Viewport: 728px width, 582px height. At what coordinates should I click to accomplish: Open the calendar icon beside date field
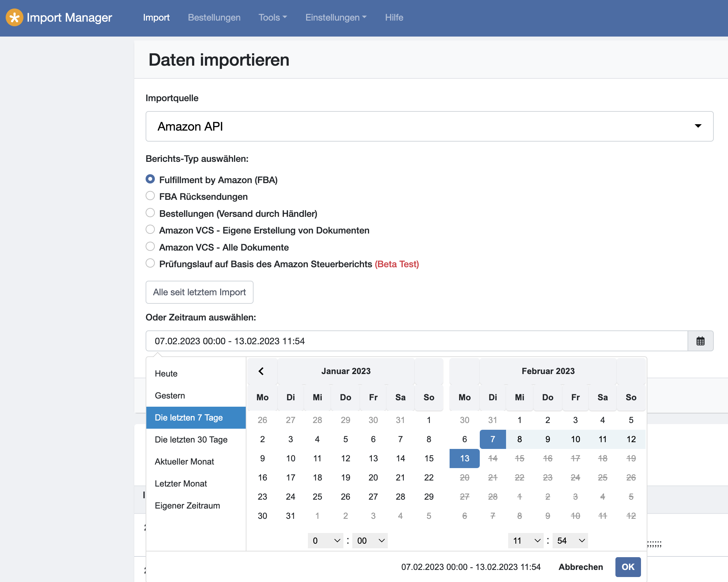700,341
